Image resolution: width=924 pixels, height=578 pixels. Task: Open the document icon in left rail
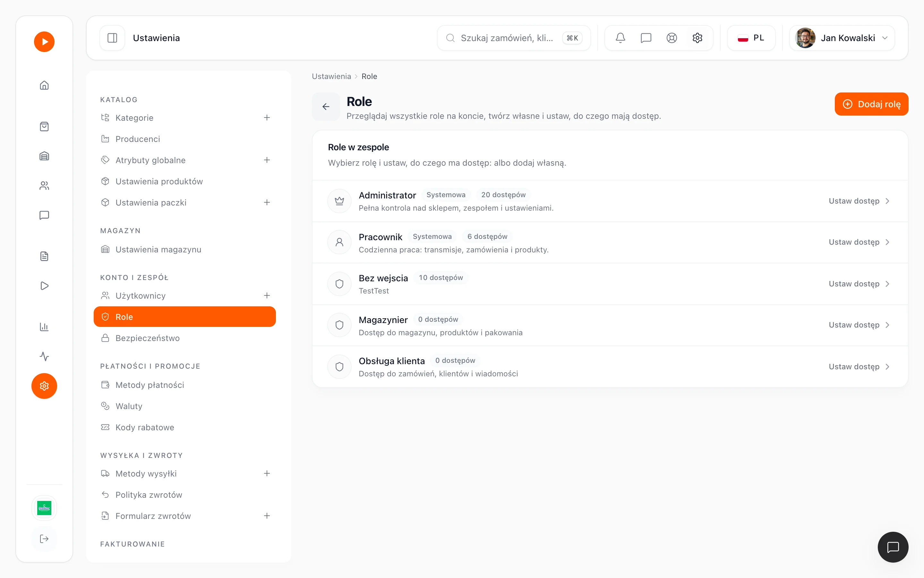pos(44,256)
